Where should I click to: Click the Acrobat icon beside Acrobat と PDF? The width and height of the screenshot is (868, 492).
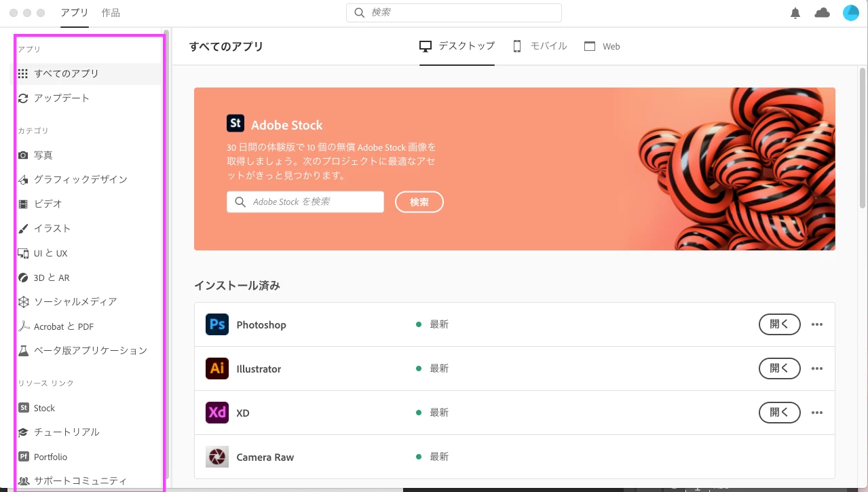point(23,326)
